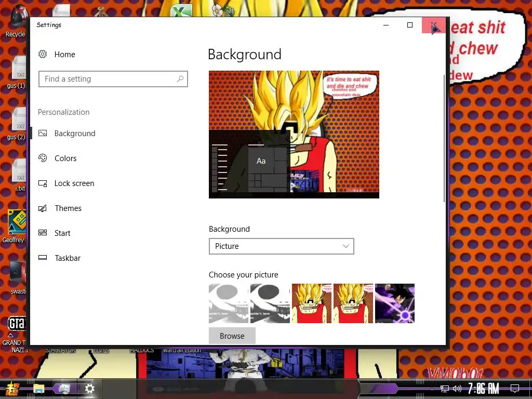Image resolution: width=532 pixels, height=399 pixels.
Task: Click the Themes brush icon in sidebar
Action: point(43,208)
